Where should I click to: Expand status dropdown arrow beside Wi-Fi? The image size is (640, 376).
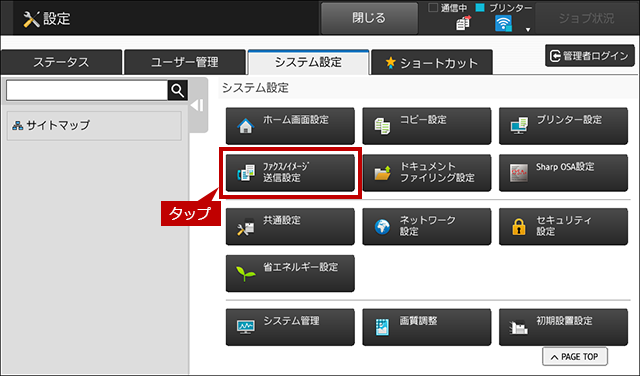528,29
